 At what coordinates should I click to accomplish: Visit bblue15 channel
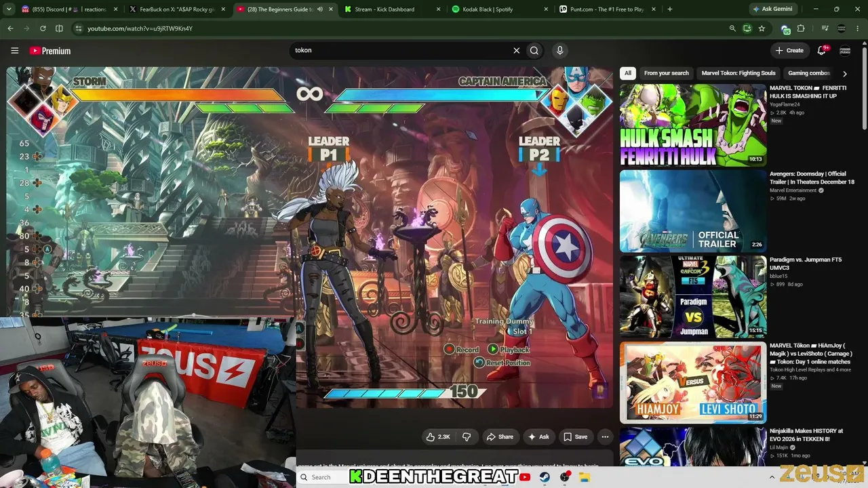click(778, 276)
